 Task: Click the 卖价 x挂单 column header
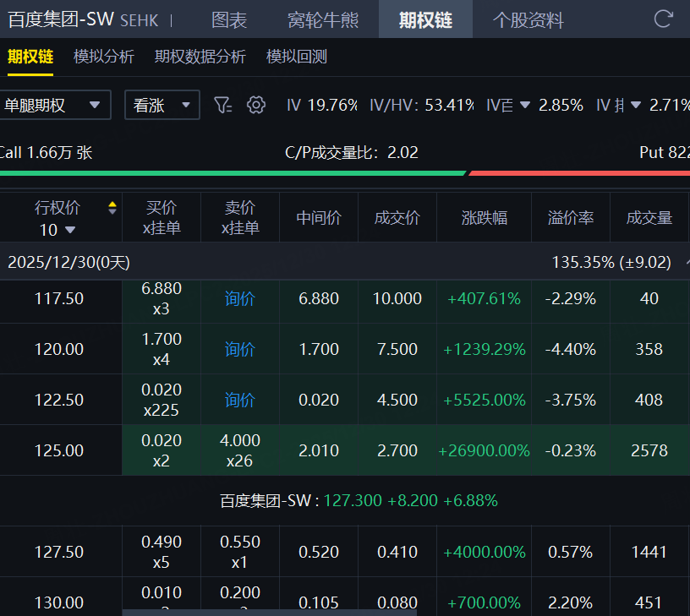(x=240, y=218)
